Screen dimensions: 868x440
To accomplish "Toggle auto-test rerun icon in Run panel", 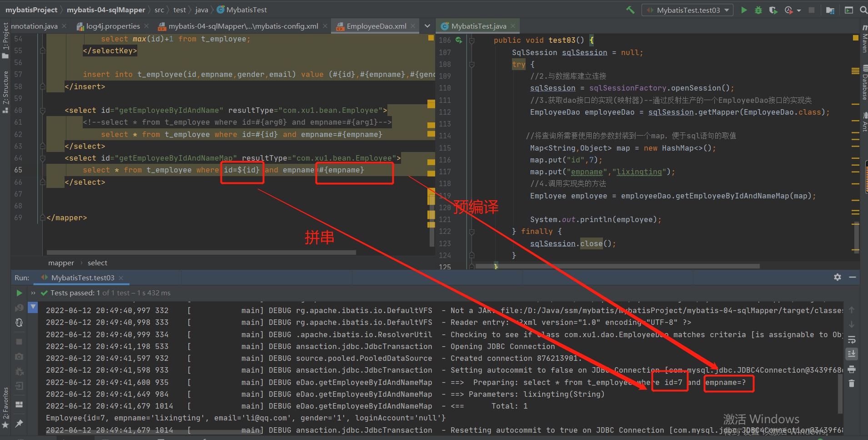I will [19, 323].
